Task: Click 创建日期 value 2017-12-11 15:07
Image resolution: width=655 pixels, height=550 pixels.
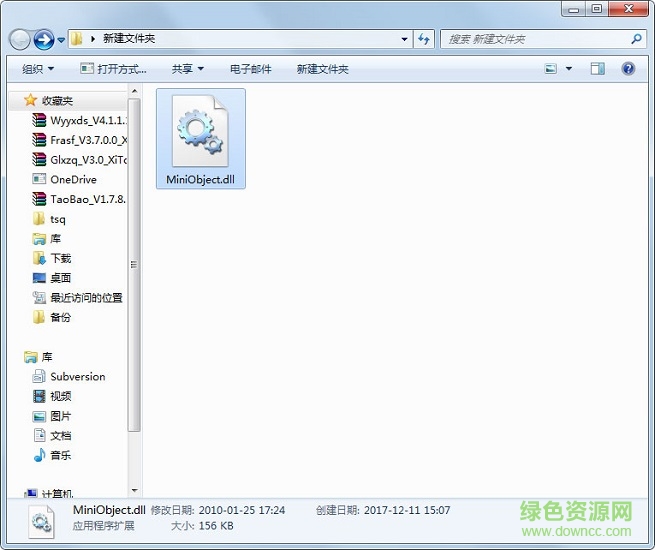Action: tap(407, 510)
